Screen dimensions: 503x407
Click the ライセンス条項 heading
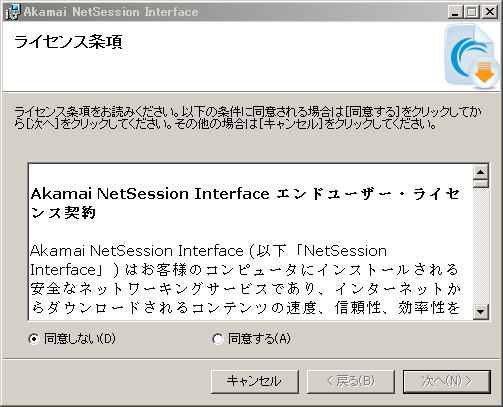coord(68,42)
